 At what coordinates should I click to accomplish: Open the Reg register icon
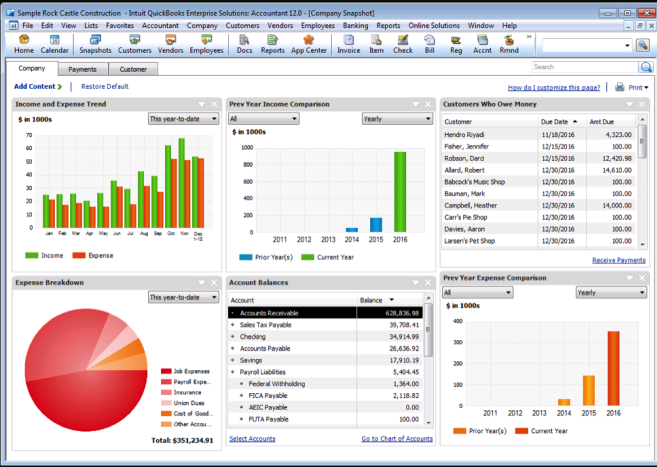click(456, 44)
